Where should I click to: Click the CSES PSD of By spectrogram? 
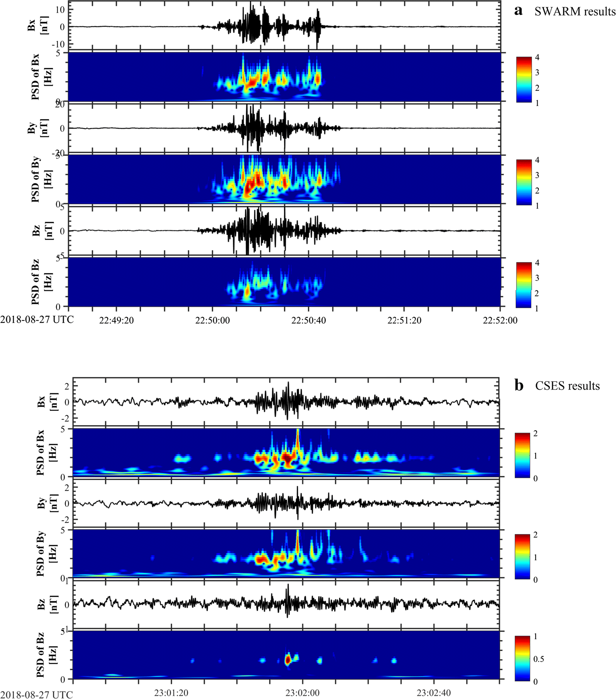(286, 553)
